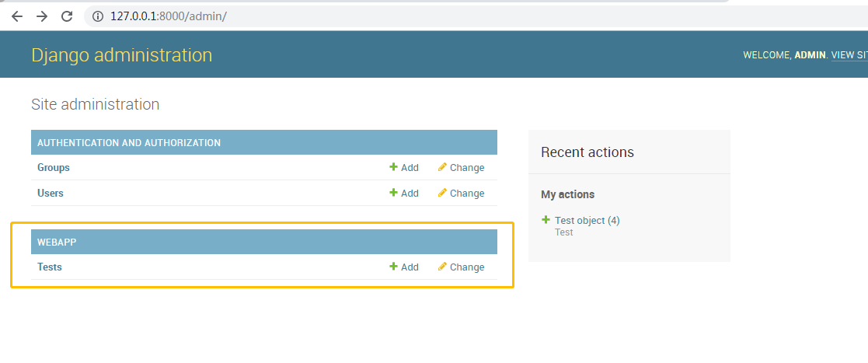Click plus icon beside Test object (4)

546,220
